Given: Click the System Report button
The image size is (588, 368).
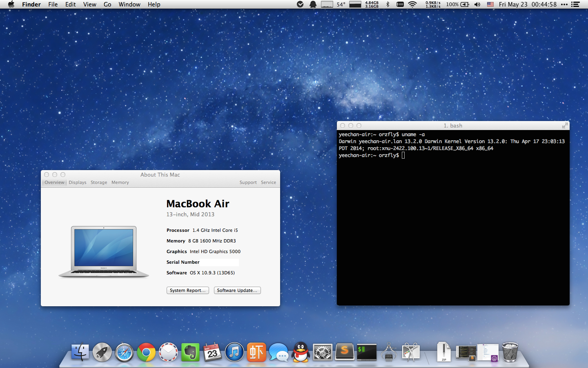Looking at the screenshot, I should point(187,290).
